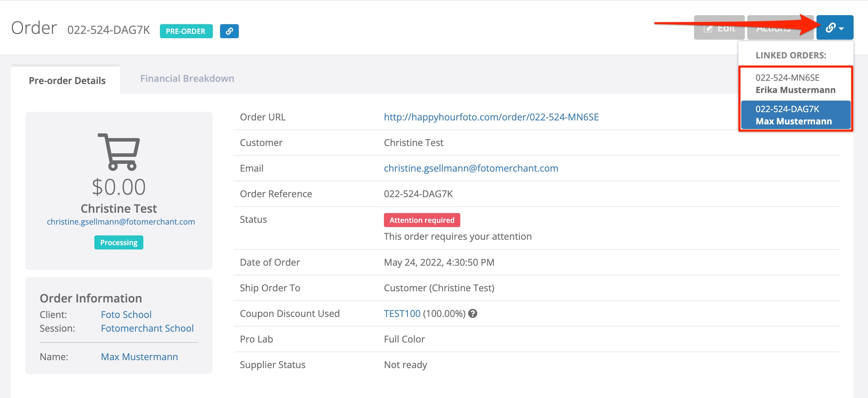Open the Max Mustermann name link
Image resolution: width=868 pixels, height=398 pixels.
coord(139,357)
